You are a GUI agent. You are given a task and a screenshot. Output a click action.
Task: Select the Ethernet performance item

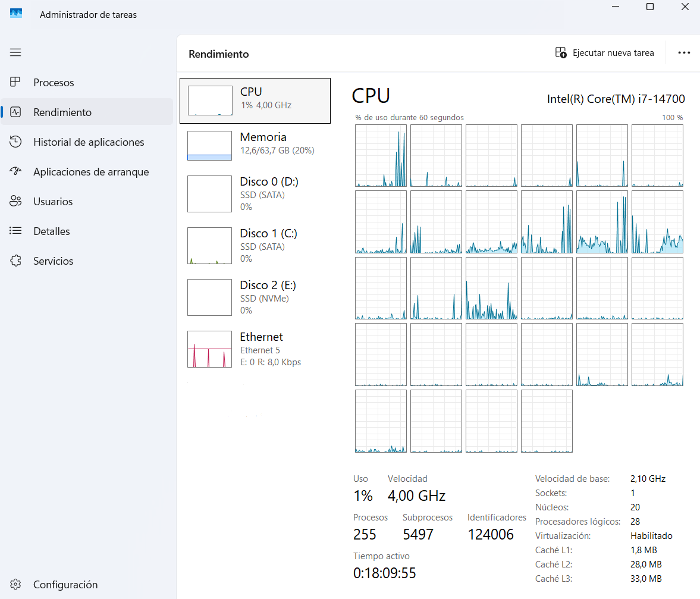point(255,349)
